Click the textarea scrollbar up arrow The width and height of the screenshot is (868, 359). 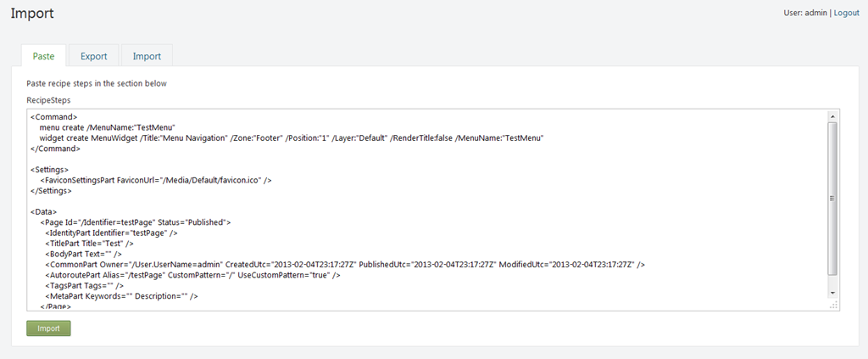(832, 116)
